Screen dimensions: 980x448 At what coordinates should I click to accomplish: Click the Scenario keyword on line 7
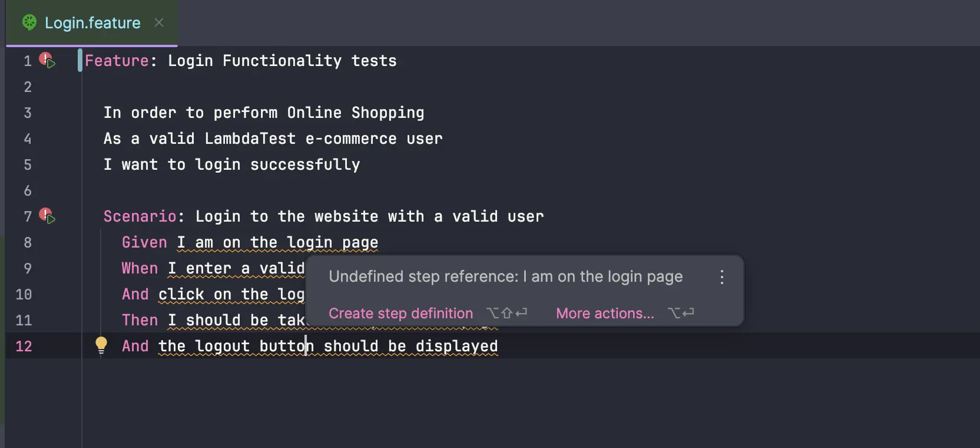click(x=141, y=216)
